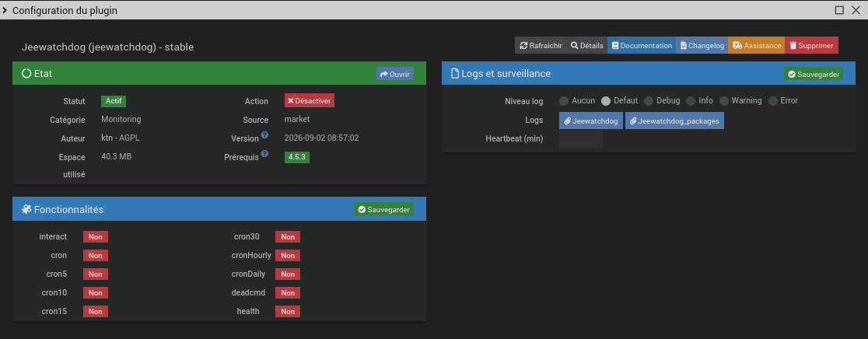Toggle the cronDaily Non badge

(x=288, y=274)
